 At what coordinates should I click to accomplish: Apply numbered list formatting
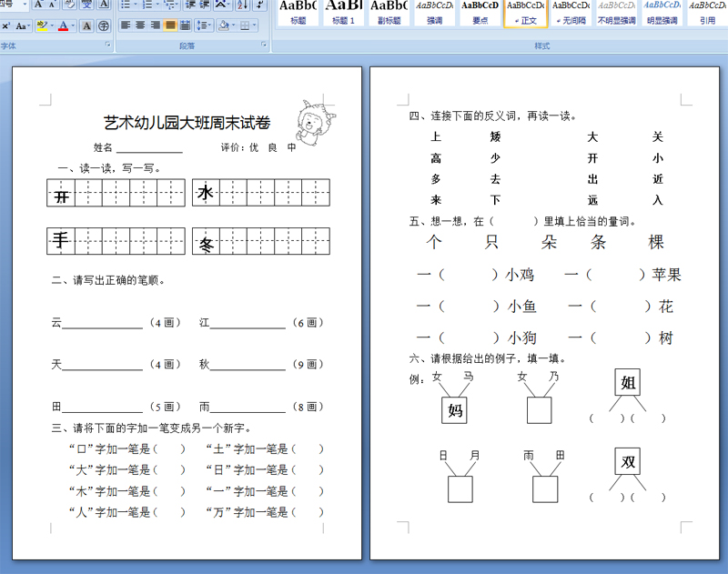tap(147, 5)
